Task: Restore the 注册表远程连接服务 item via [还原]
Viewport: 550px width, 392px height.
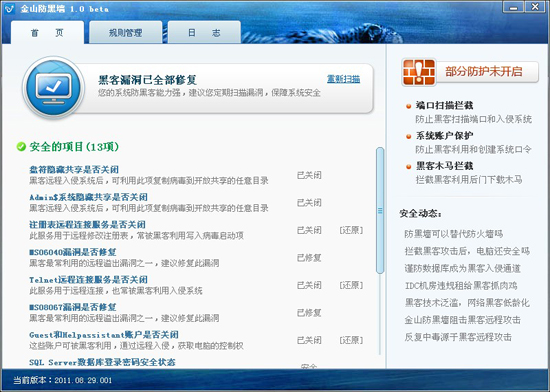Action: pos(351,230)
